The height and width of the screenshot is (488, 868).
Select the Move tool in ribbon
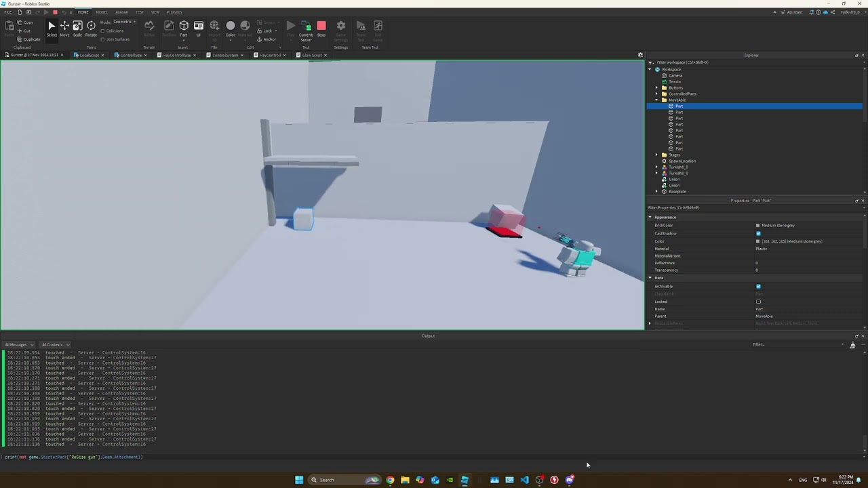[64, 28]
